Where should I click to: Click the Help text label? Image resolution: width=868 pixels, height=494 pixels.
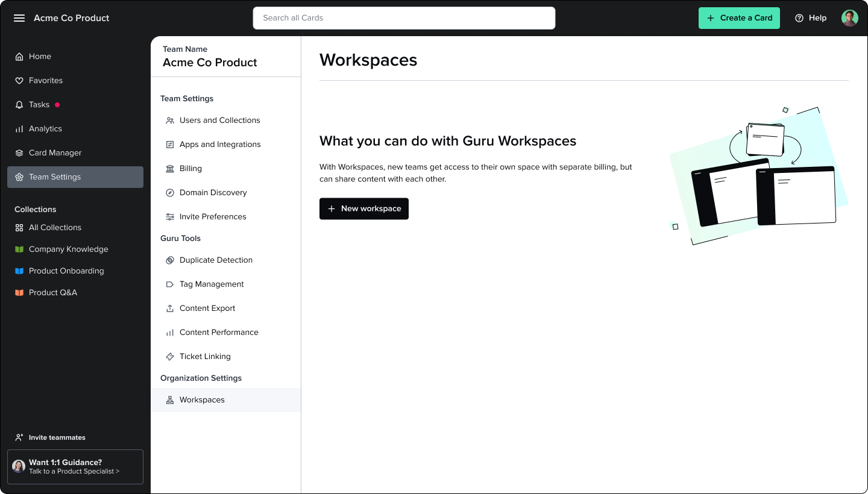point(817,18)
